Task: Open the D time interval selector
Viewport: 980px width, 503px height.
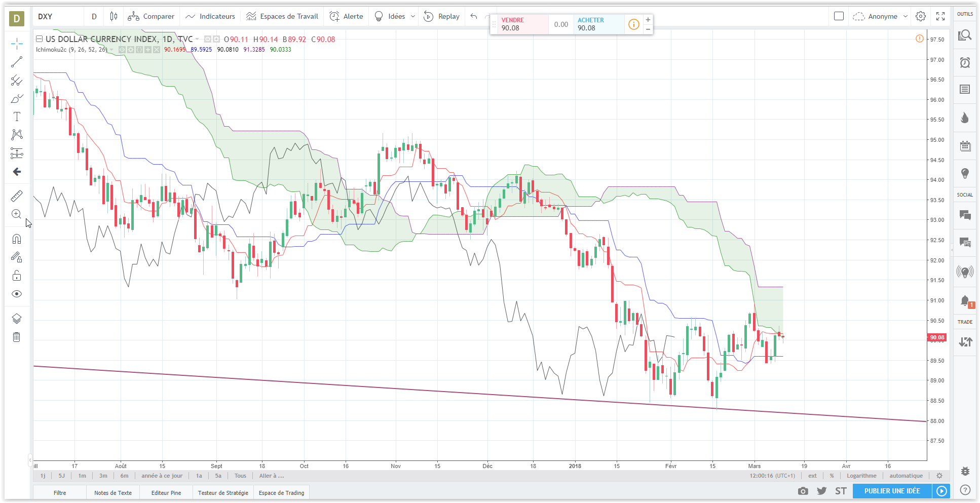Action: [94, 16]
